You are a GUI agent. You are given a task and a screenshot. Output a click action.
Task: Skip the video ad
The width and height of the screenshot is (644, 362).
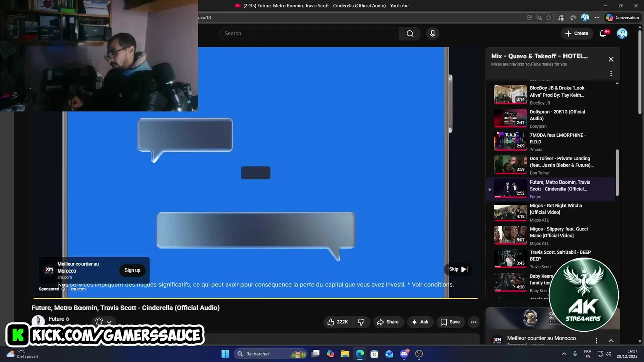pos(458,269)
